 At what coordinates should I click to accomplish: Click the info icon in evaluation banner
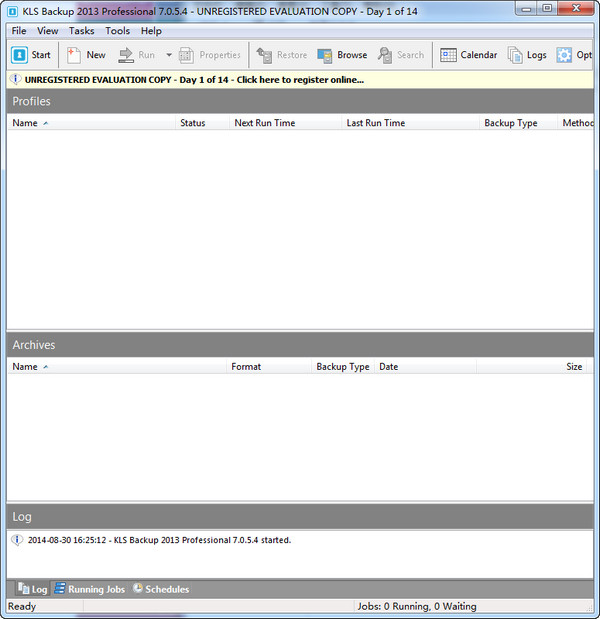15,79
